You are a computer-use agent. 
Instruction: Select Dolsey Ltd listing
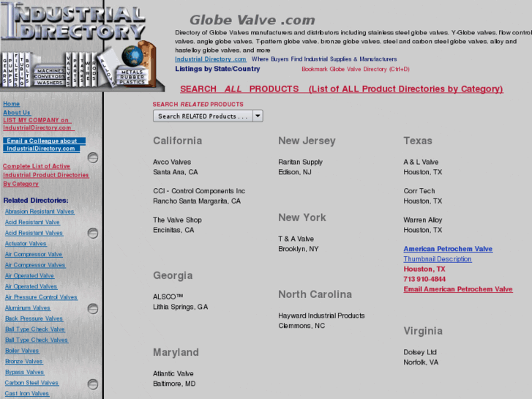pos(420,352)
